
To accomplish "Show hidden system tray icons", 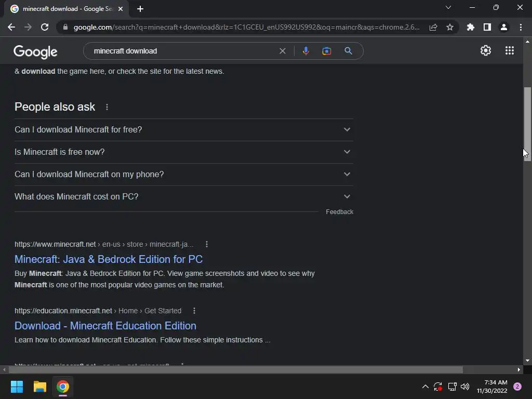I will (425, 387).
